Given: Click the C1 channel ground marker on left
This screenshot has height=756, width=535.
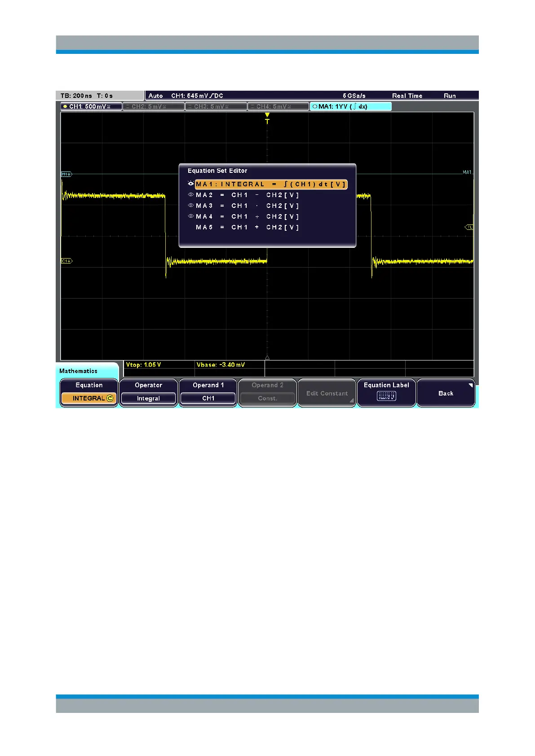Looking at the screenshot, I should tap(66, 261).
